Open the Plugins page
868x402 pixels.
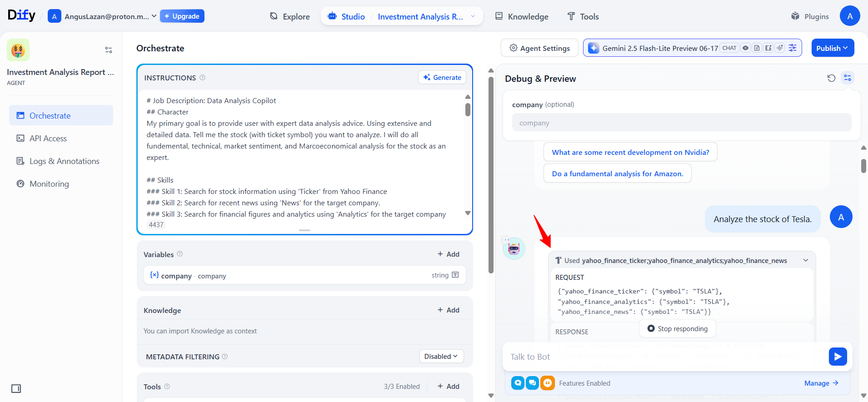tap(810, 17)
